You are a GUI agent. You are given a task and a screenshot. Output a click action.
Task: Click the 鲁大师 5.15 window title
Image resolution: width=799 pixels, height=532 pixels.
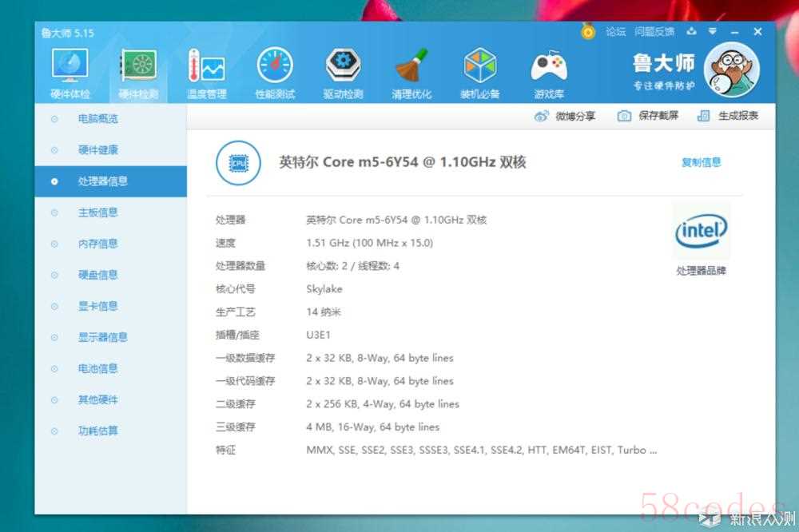[68, 33]
